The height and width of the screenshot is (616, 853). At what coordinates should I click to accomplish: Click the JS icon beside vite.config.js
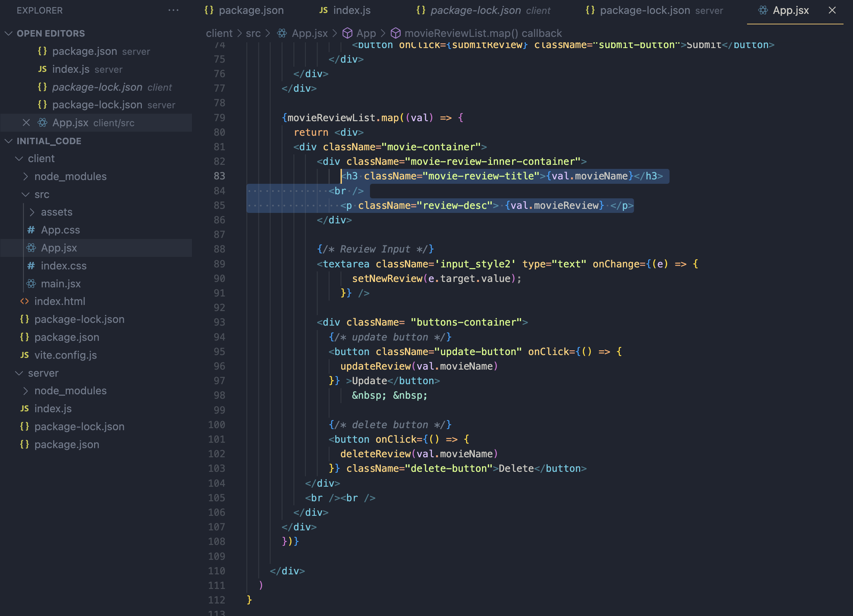24,355
